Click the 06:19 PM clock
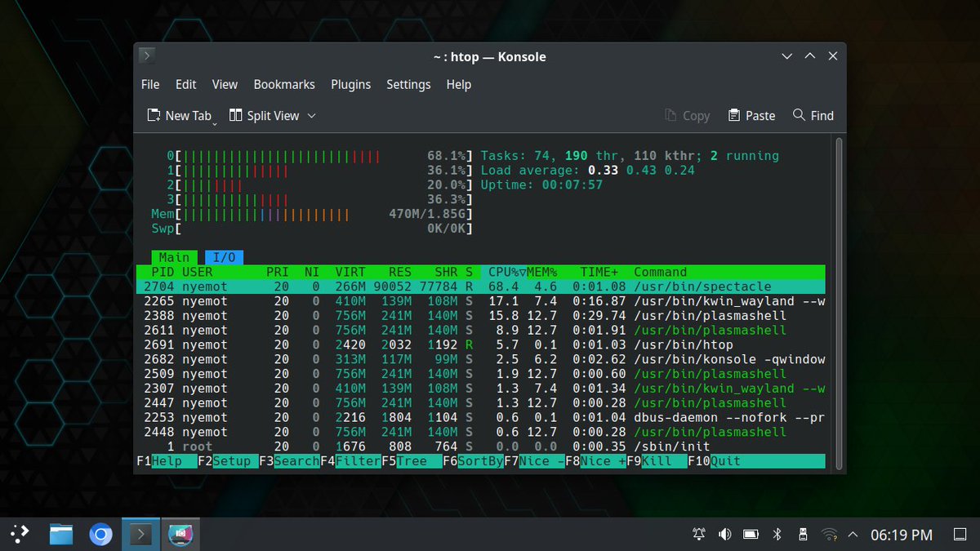Viewport: 980px width, 551px height. click(x=902, y=535)
